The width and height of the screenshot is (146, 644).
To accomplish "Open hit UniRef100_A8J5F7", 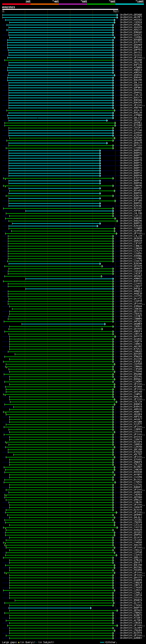I will 131,17.
